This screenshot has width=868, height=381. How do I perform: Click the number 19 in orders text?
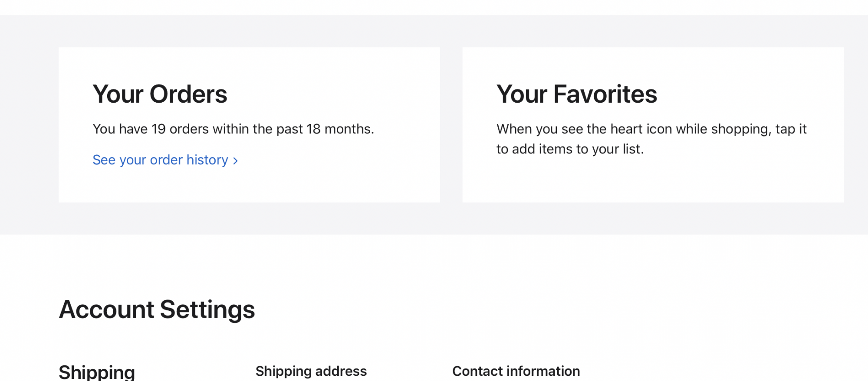pyautogui.click(x=158, y=129)
